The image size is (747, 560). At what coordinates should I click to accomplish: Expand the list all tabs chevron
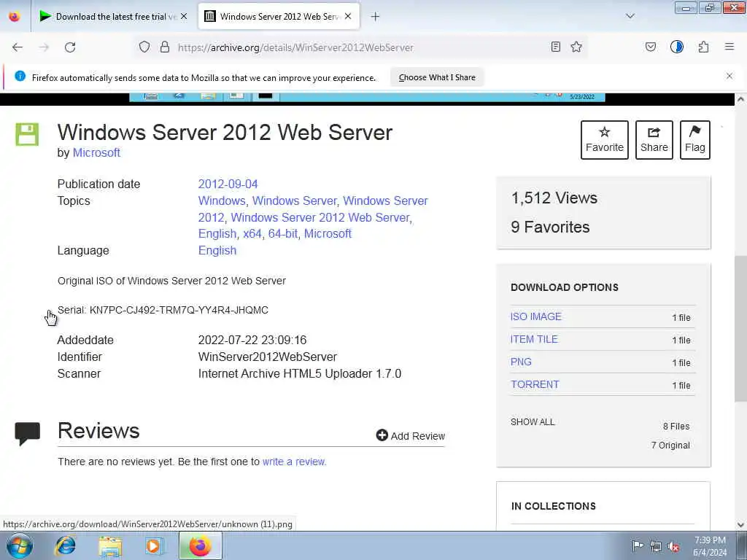coord(630,16)
